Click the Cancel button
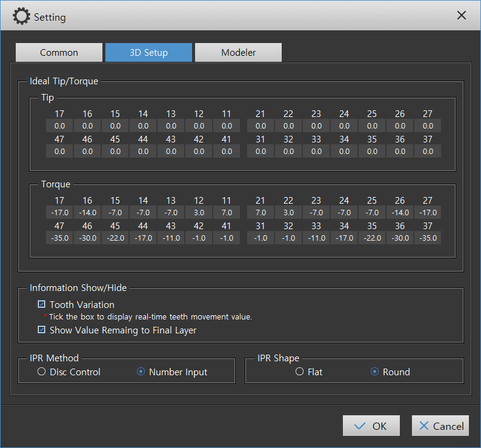The width and height of the screenshot is (481, 448). click(440, 426)
